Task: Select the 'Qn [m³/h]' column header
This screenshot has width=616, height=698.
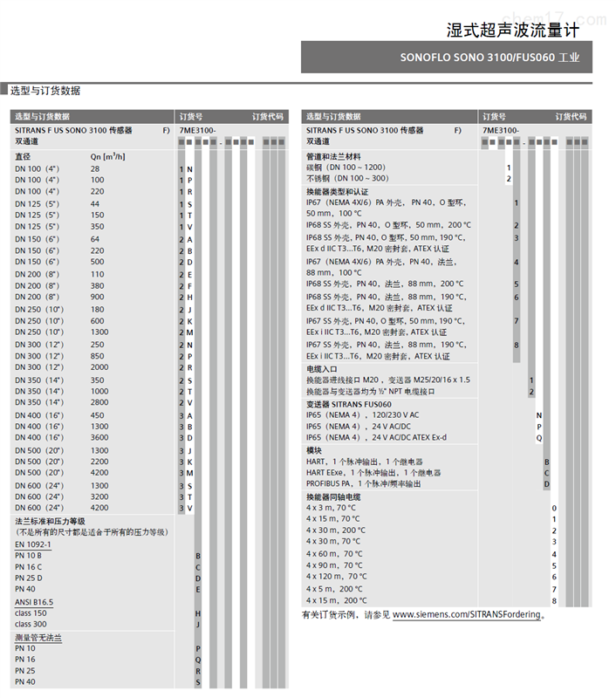Action: 107,157
